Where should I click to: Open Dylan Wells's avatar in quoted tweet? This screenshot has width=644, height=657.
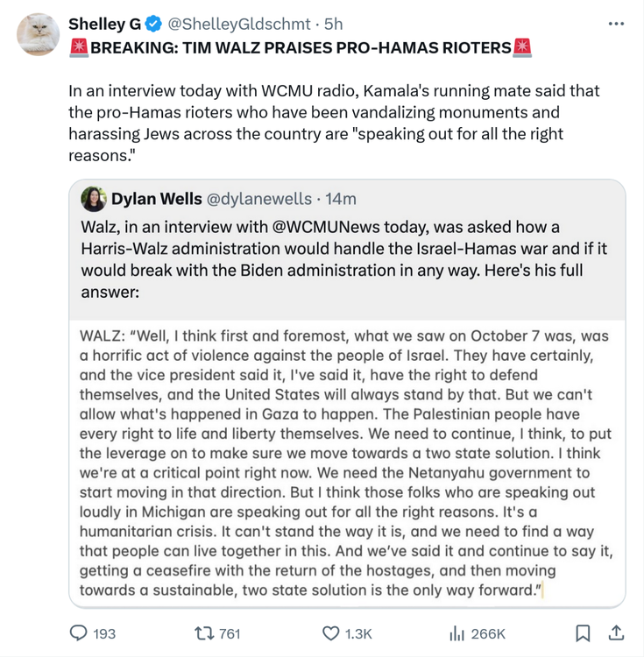(x=93, y=199)
